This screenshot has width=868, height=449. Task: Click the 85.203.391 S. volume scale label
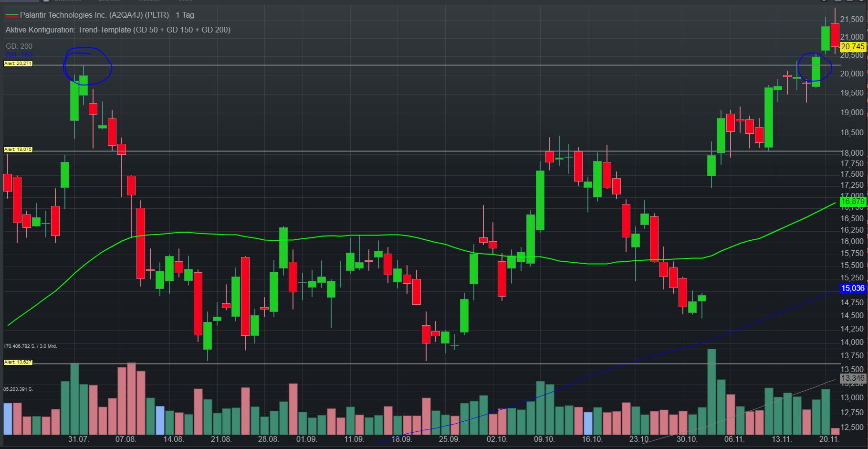(x=18, y=389)
